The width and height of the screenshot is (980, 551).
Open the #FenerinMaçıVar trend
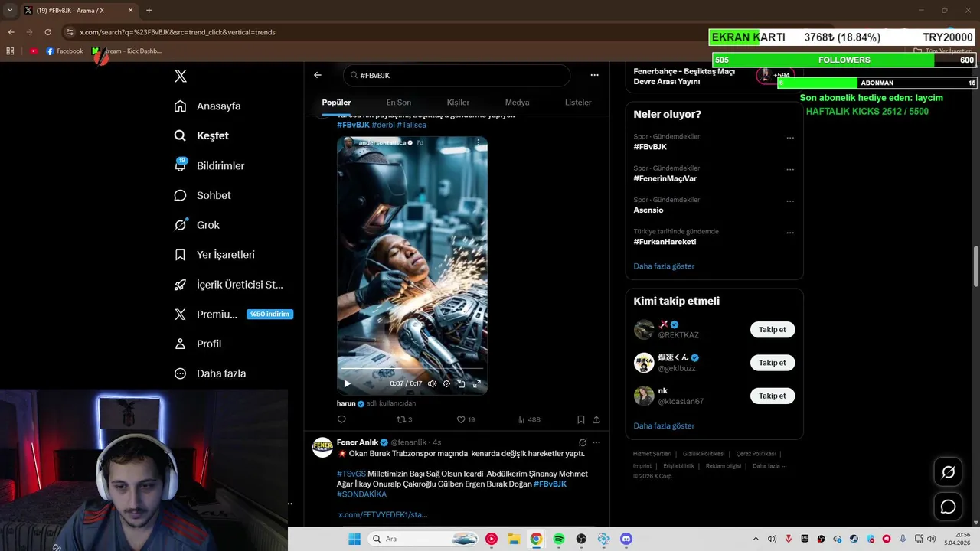pyautogui.click(x=665, y=178)
